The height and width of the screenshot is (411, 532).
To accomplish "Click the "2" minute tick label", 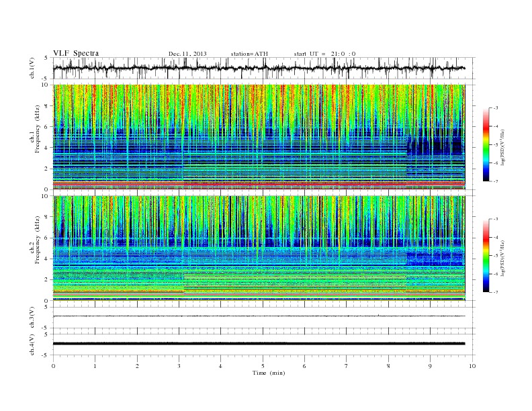I will click(x=137, y=366).
